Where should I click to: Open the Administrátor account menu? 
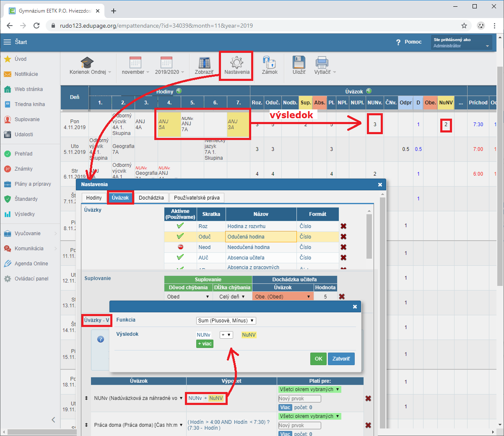tap(461, 42)
